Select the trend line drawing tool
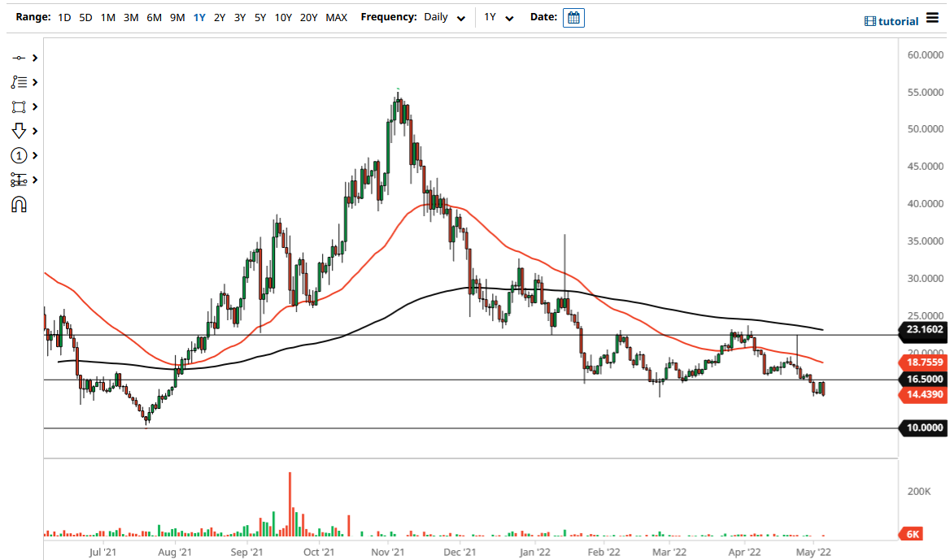This screenshot has width=950, height=560. pos(20,57)
